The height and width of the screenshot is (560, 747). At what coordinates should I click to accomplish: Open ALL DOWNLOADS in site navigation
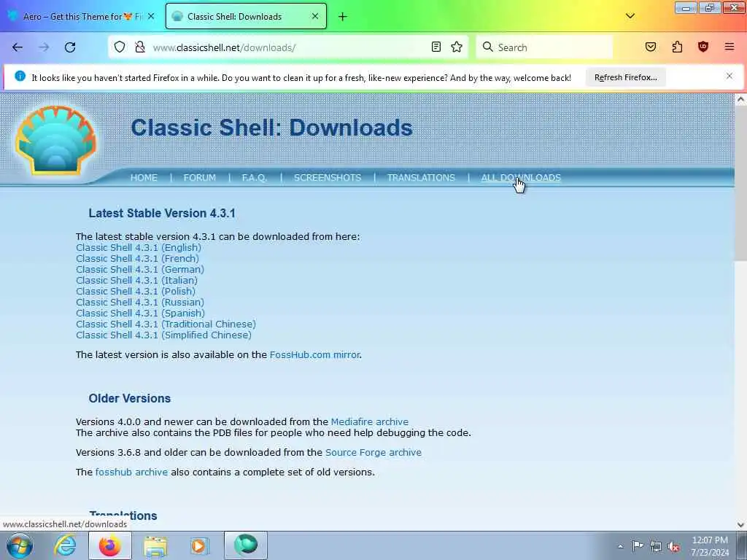(x=521, y=178)
